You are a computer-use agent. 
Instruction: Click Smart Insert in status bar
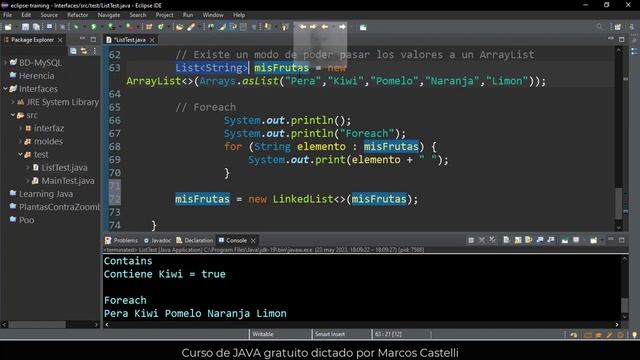(x=329, y=334)
